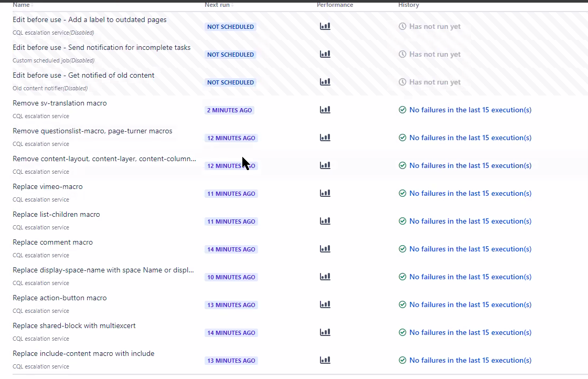View execution history of Replace include-content macro
This screenshot has width=588, height=379.
(x=471, y=360)
